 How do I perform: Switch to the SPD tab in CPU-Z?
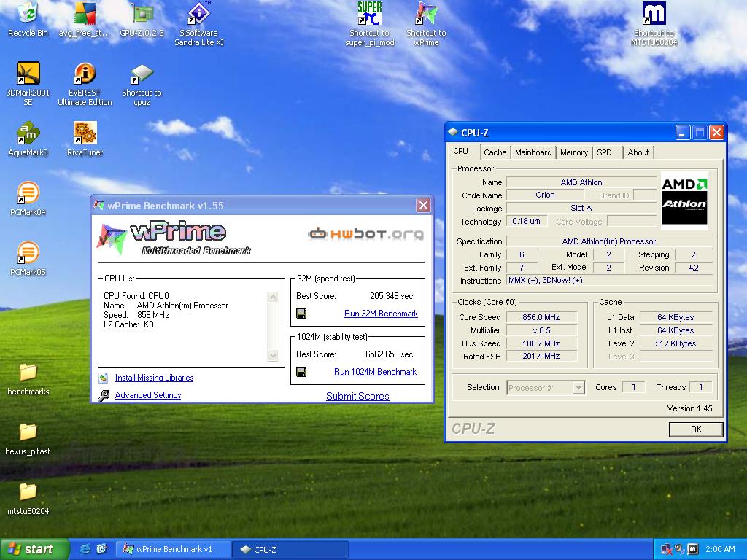click(x=604, y=152)
